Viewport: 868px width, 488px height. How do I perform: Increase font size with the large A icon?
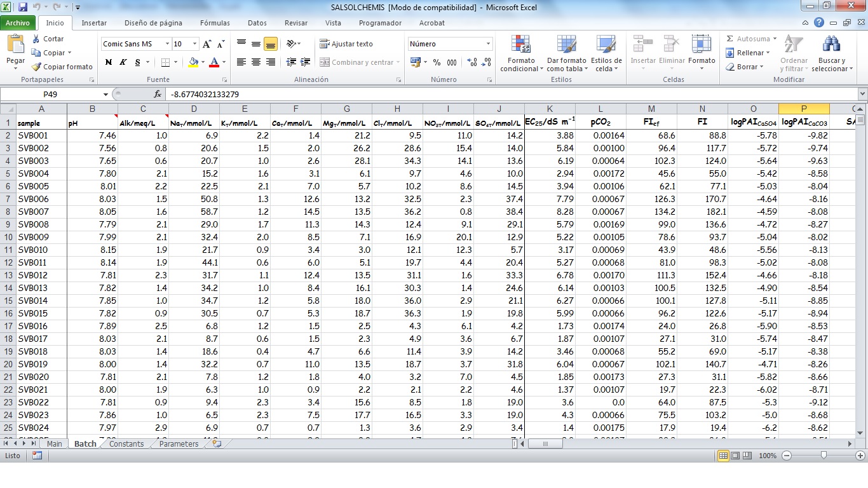(x=207, y=44)
